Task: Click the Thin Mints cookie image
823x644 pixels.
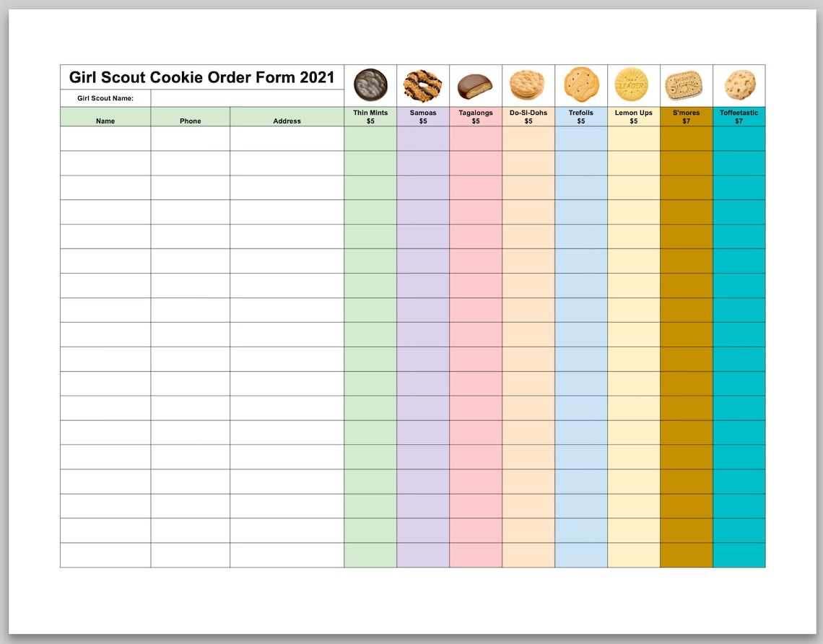Action: point(370,85)
